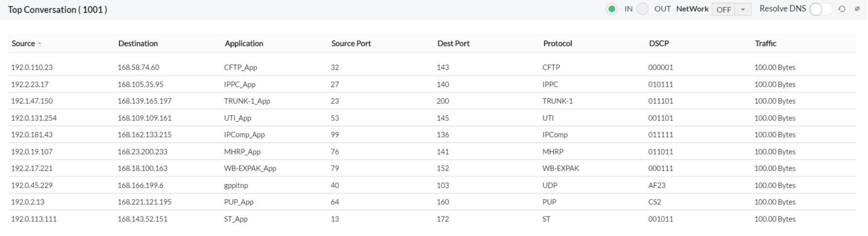Click the Source Port column header

click(x=351, y=43)
